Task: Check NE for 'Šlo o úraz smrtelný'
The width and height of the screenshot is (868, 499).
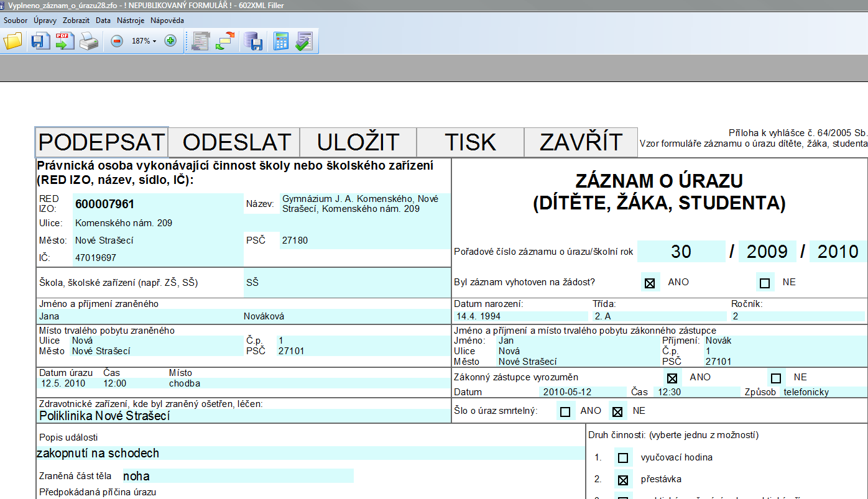Action: point(617,411)
